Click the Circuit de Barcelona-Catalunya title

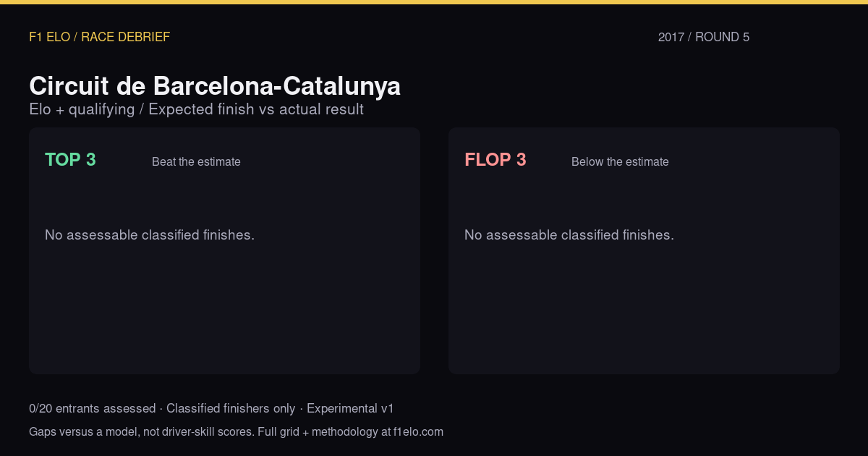click(215, 86)
